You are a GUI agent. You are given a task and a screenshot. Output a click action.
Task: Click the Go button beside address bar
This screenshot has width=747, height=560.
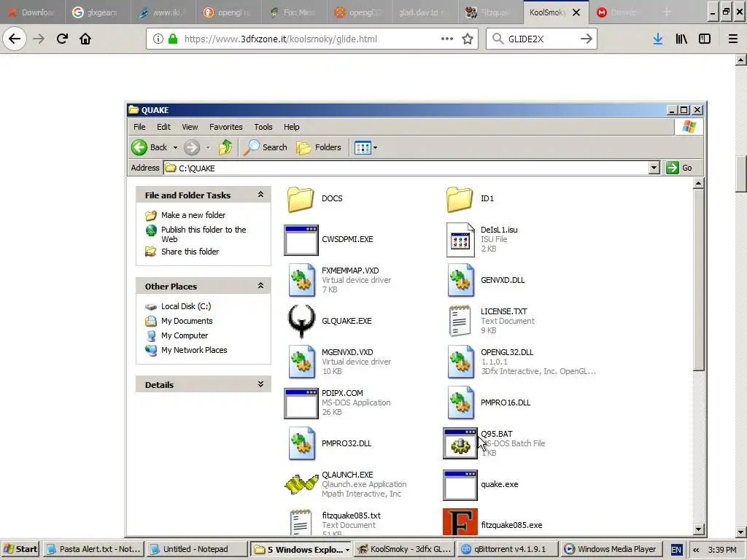679,168
